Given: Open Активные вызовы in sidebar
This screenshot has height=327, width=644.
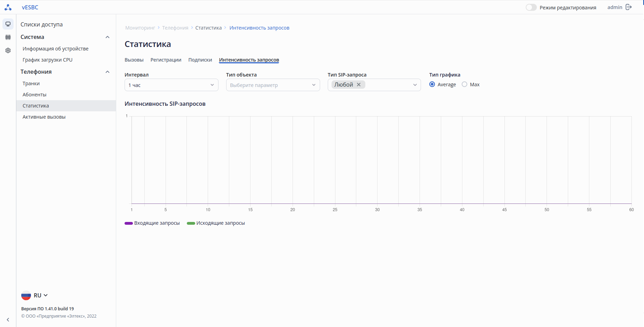Looking at the screenshot, I should 44,117.
